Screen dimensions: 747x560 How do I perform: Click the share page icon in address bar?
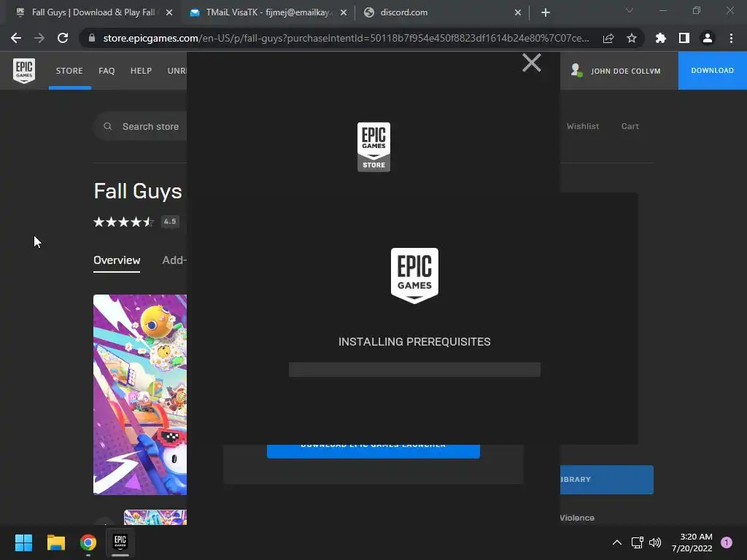608,38
